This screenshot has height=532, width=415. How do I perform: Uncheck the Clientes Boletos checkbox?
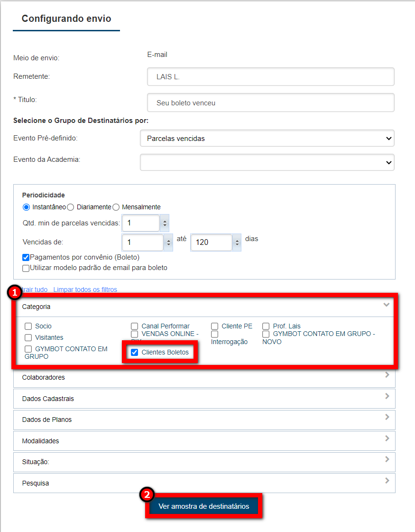134,353
